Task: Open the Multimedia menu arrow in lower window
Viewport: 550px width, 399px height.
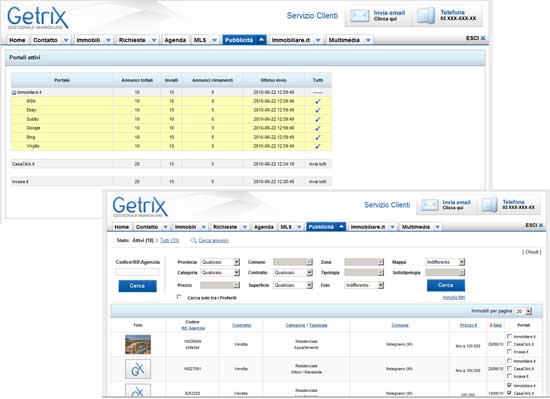Action: pos(437,227)
